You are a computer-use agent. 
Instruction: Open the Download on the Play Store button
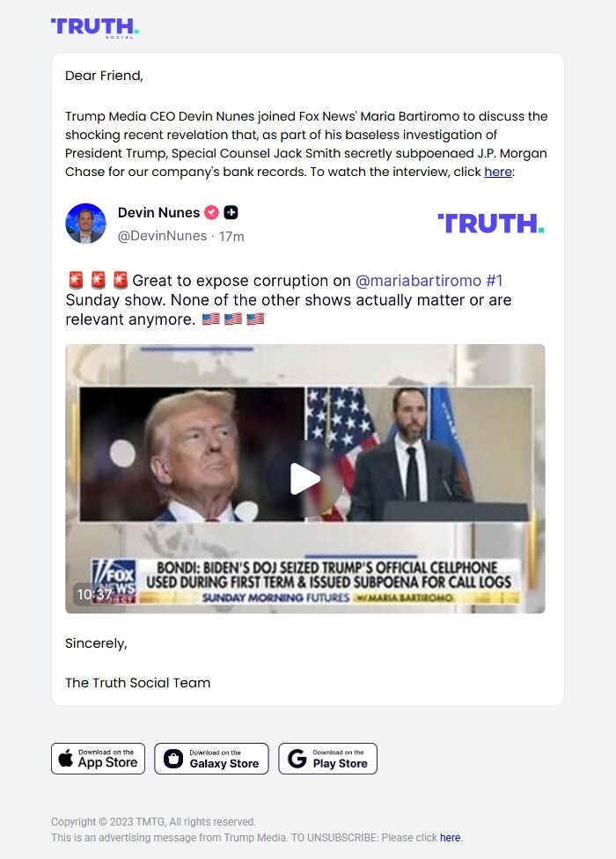(327, 759)
